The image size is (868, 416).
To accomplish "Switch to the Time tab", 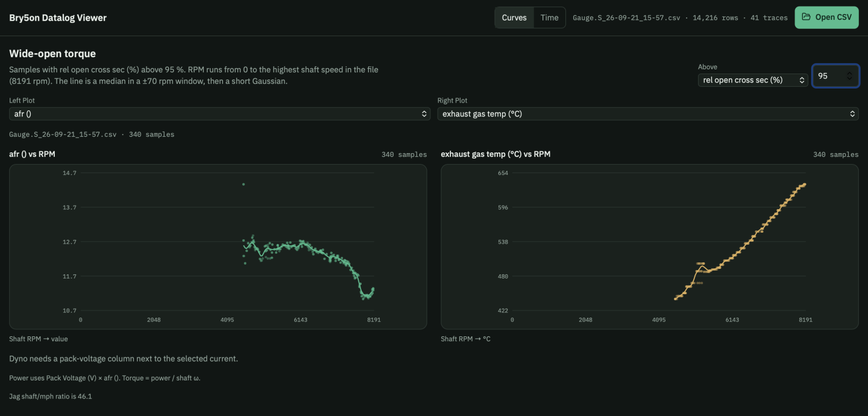I will pyautogui.click(x=549, y=17).
